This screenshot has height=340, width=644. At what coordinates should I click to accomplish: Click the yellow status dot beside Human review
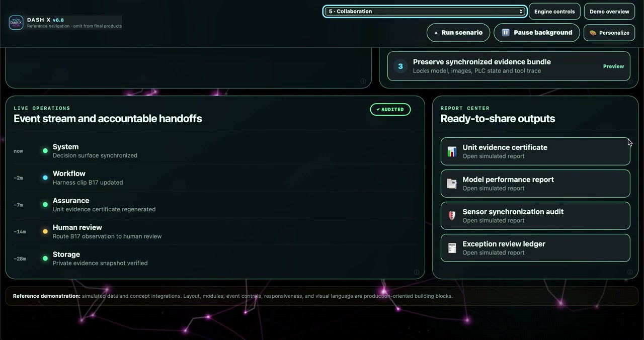tap(45, 231)
